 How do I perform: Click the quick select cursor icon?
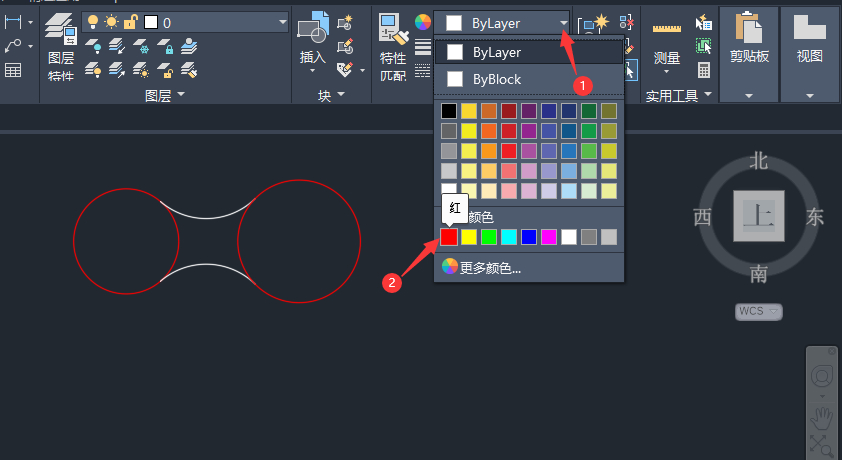click(x=703, y=23)
